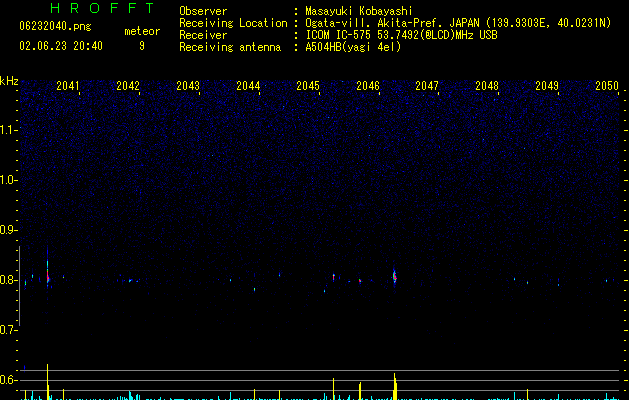Click the 2045 time marker
This screenshot has height=400, width=629.
click(x=308, y=85)
